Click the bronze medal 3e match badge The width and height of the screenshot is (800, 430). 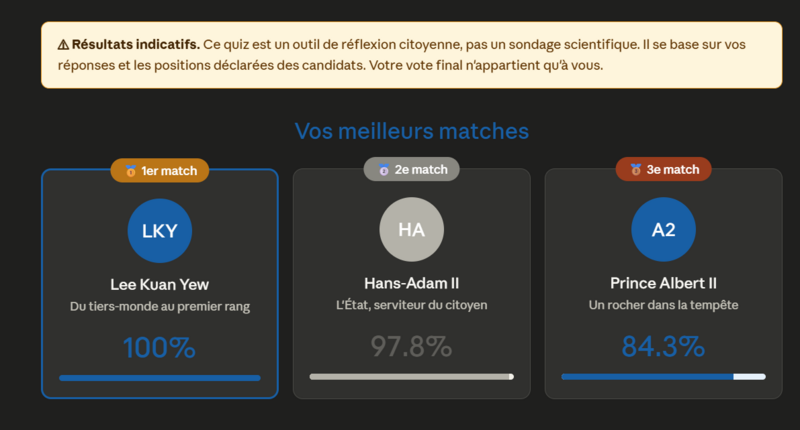click(x=663, y=170)
